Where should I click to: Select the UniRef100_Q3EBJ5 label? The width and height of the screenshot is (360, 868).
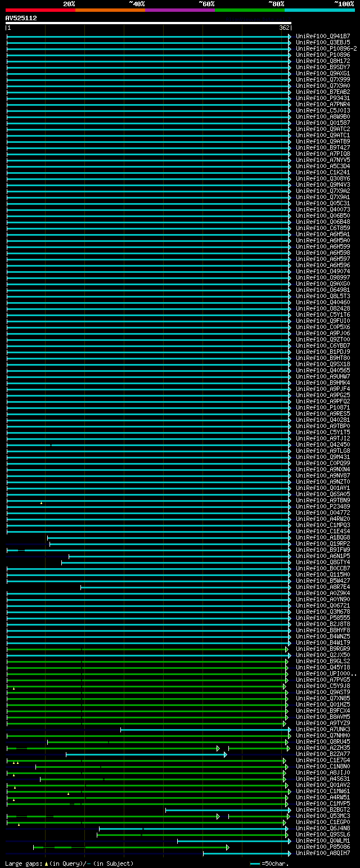tap(323, 43)
